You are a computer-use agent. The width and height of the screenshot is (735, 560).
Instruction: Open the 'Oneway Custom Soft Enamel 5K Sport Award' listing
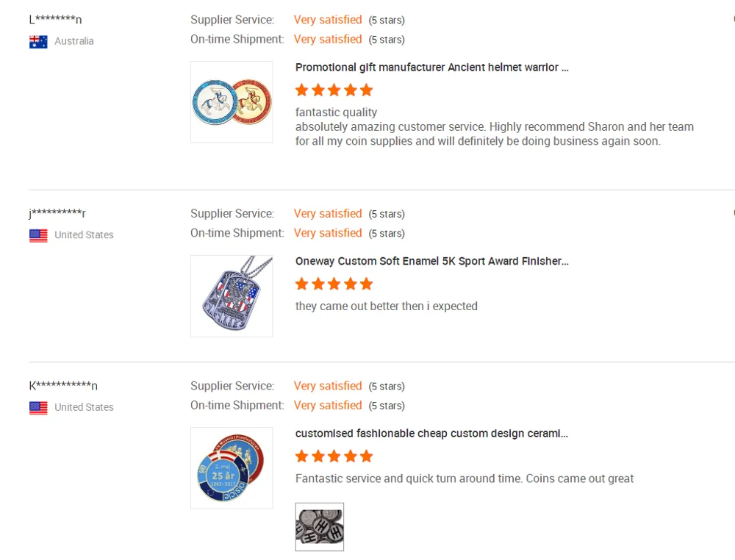pos(432,262)
